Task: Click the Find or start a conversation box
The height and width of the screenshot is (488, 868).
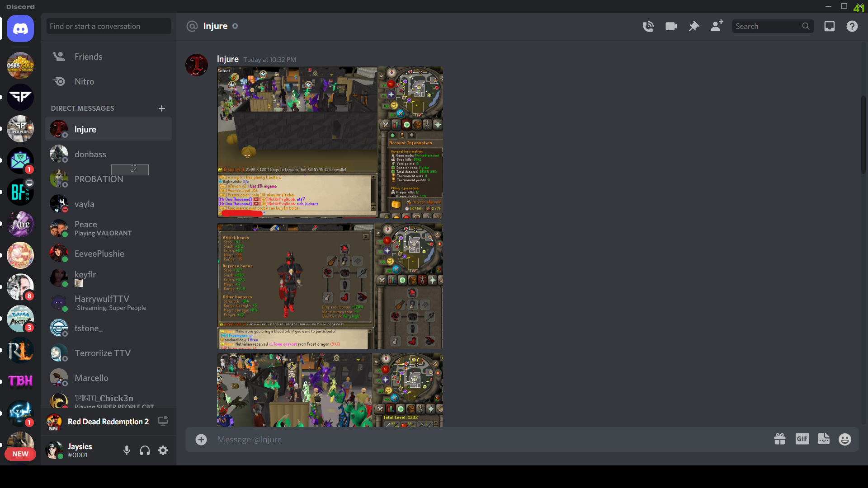Action: tap(108, 26)
